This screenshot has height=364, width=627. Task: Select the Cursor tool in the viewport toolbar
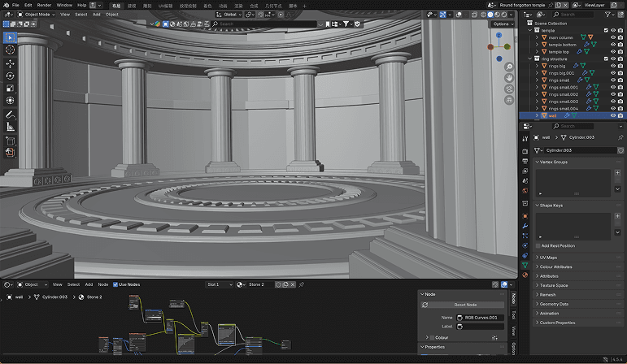[x=10, y=50]
